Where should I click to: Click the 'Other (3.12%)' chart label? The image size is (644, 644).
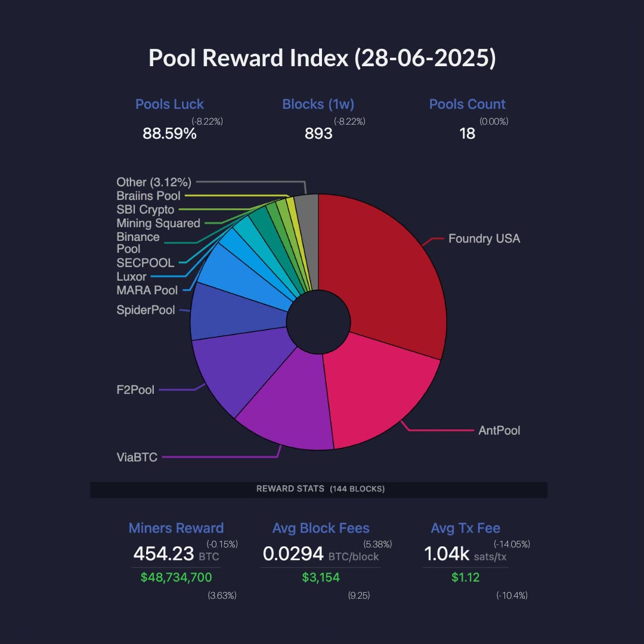(x=154, y=182)
